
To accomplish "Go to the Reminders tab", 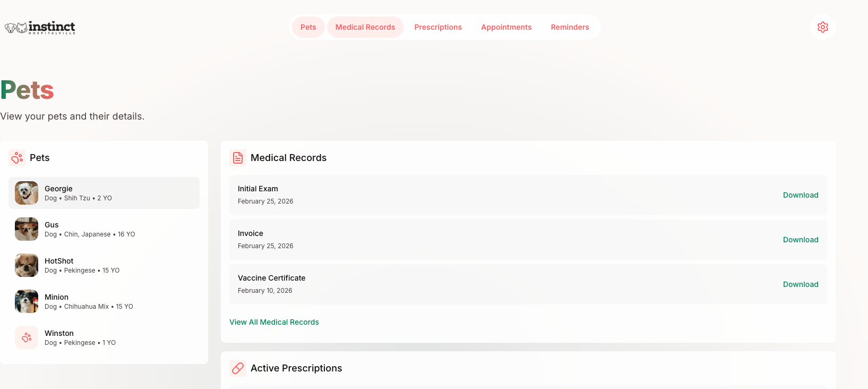I will pos(570,27).
